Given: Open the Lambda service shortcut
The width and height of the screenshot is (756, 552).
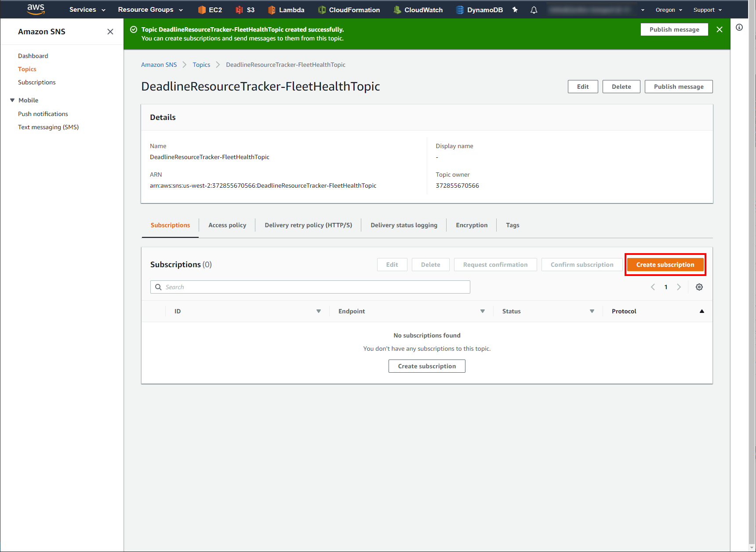Looking at the screenshot, I should tap(286, 10).
